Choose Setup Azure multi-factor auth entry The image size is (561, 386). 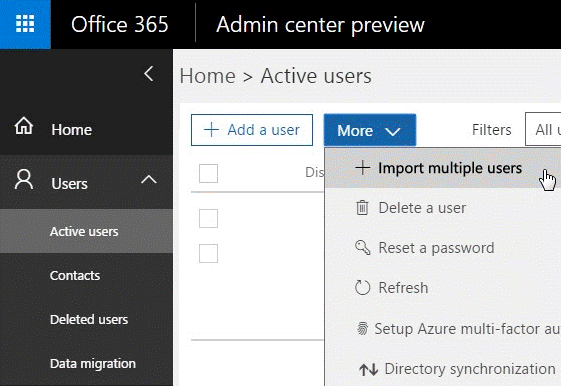coord(443,328)
